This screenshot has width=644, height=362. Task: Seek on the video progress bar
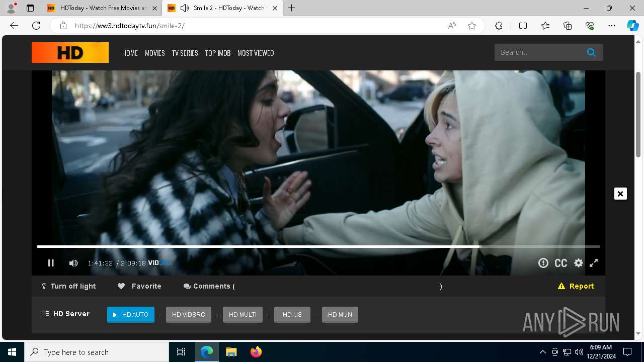pyautogui.click(x=318, y=247)
